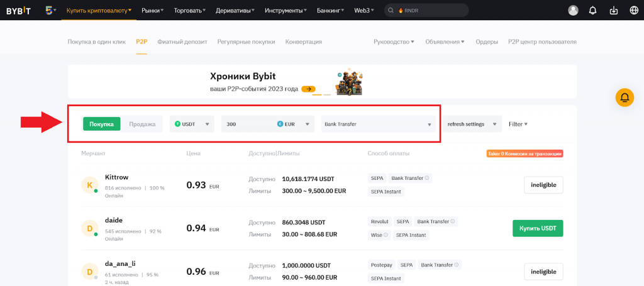Click the download app icon
644x286 pixels.
click(614, 11)
